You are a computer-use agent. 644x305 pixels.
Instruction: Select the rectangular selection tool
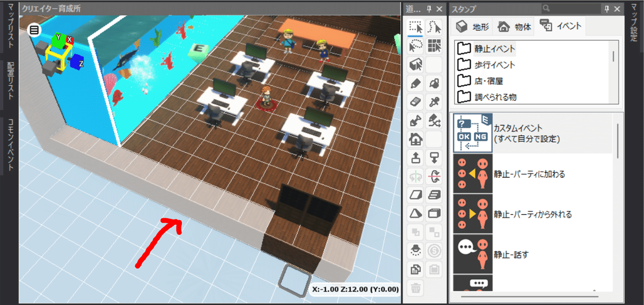pyautogui.click(x=415, y=28)
